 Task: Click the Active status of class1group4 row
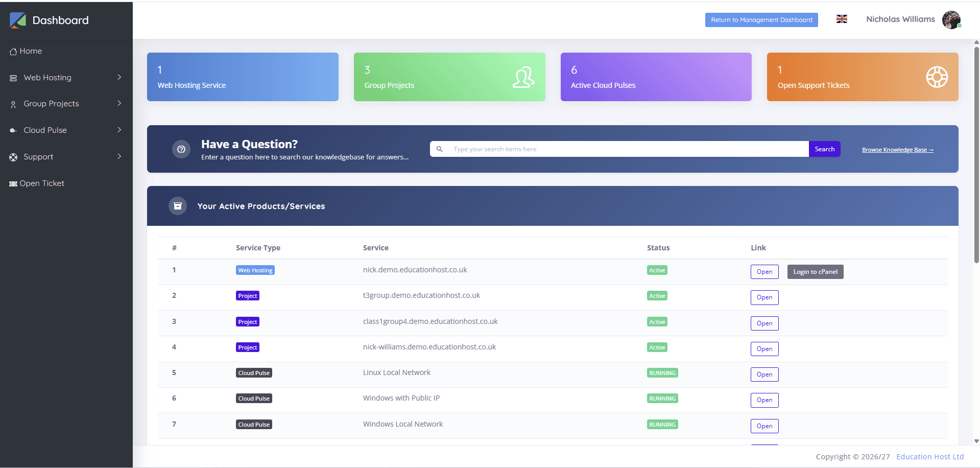[x=657, y=322]
